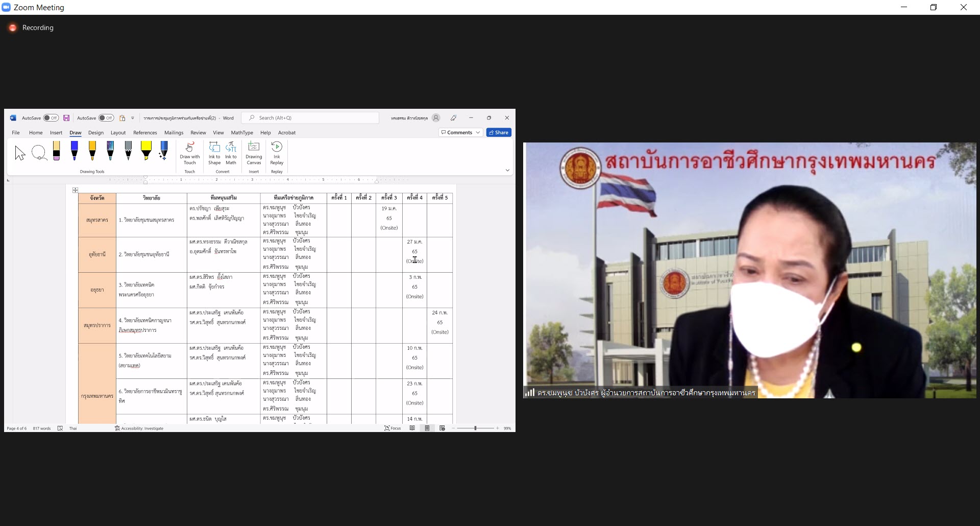Switch to Web Layout view

[442, 428]
